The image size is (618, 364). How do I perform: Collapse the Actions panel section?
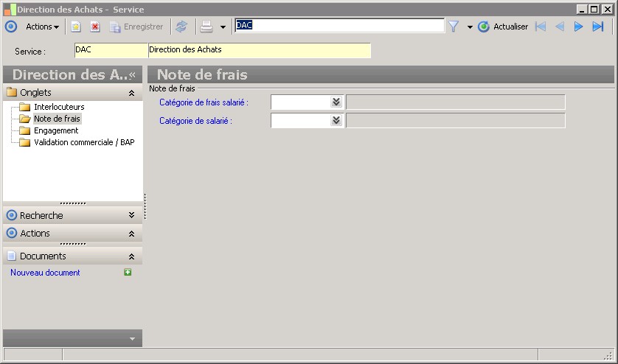[x=132, y=234]
